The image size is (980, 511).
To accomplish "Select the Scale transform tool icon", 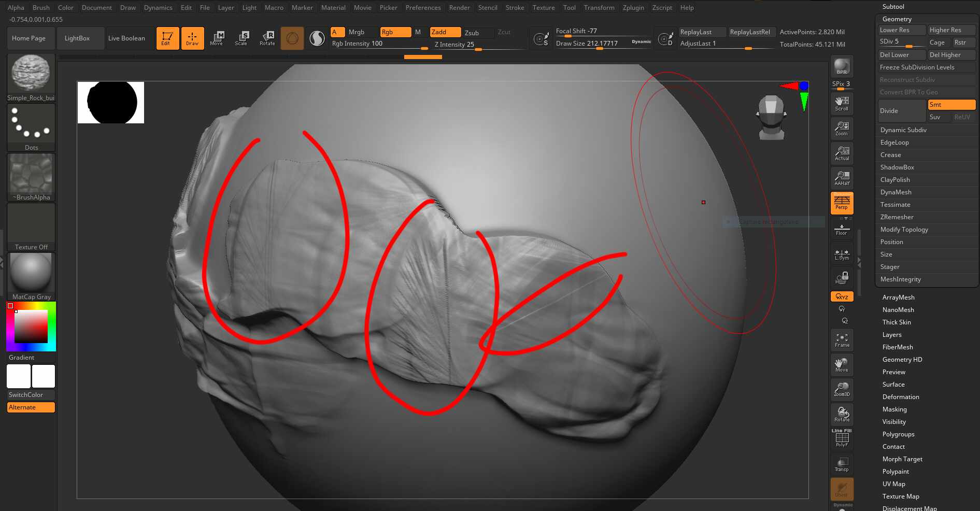I will point(242,38).
